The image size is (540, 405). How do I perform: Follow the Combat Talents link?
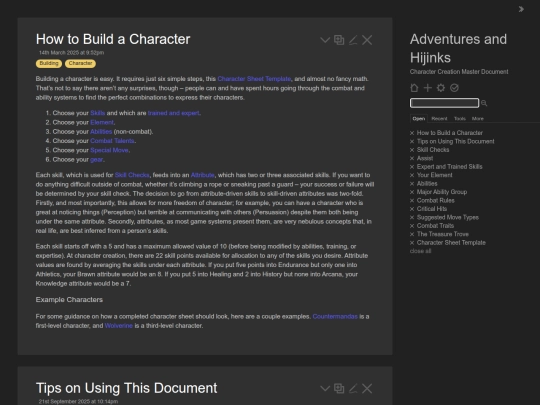coord(112,141)
